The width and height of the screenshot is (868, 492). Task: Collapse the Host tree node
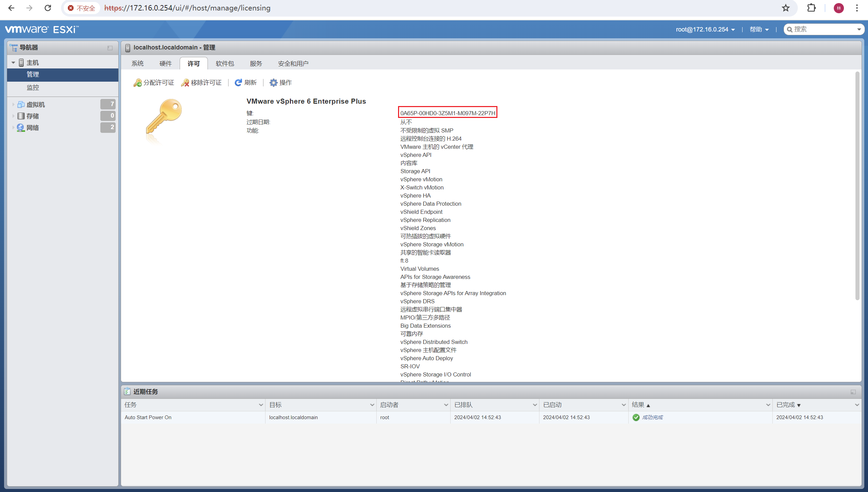coord(13,63)
